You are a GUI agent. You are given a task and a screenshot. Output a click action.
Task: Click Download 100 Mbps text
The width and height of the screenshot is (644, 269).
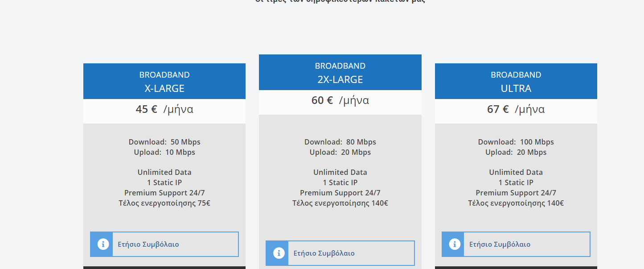516,142
